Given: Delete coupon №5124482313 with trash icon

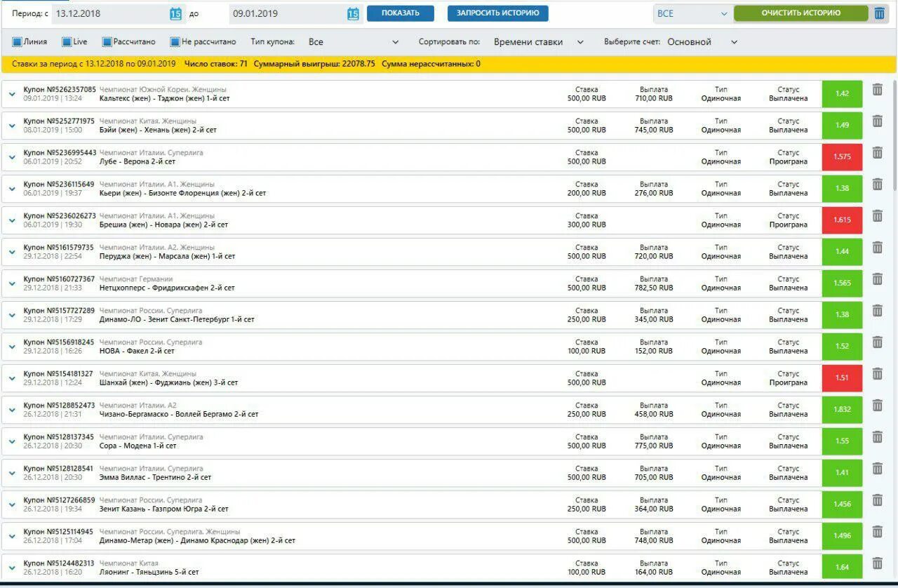Looking at the screenshot, I should (878, 563).
